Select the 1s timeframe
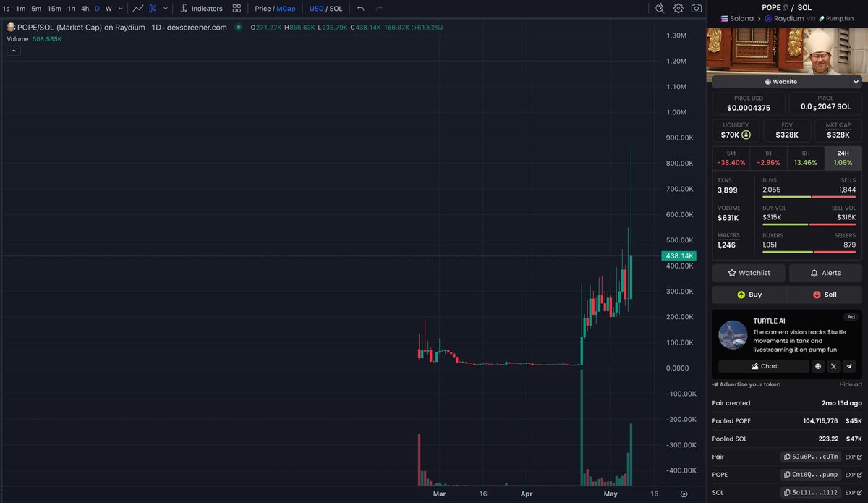 pos(6,9)
